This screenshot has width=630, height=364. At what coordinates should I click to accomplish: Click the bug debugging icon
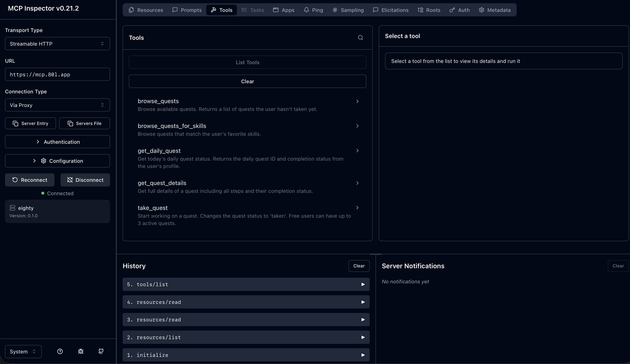point(80,351)
